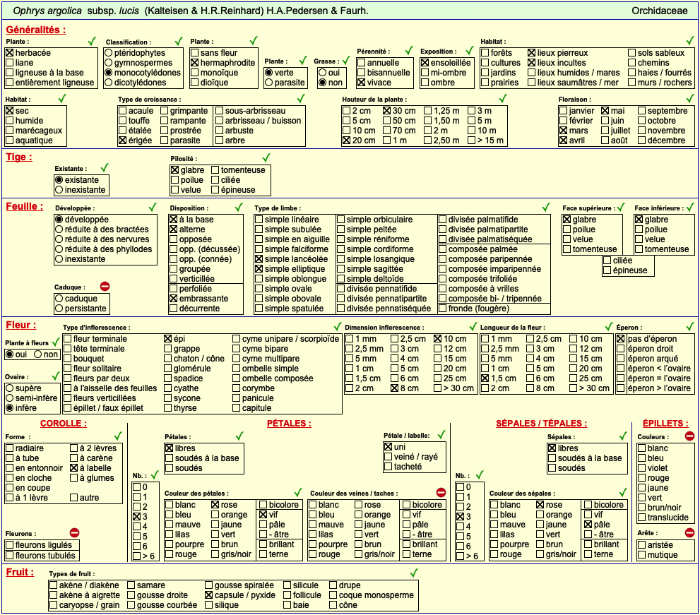Select the inexistante radio under Tige

59,190
